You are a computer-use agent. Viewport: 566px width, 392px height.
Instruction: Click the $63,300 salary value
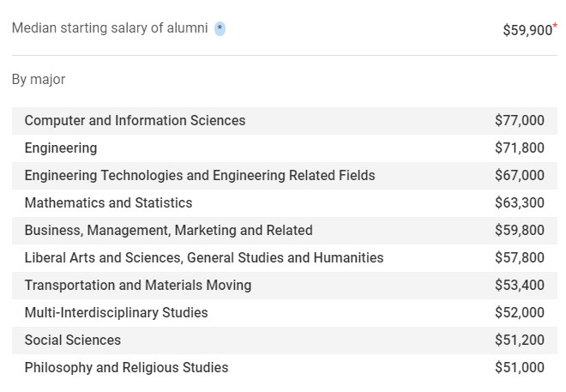(x=520, y=202)
